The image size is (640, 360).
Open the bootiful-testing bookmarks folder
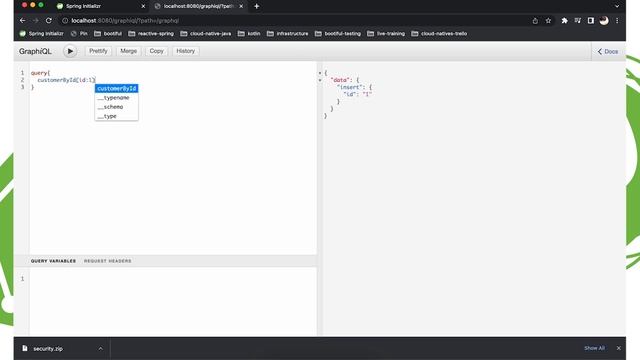pos(338,33)
